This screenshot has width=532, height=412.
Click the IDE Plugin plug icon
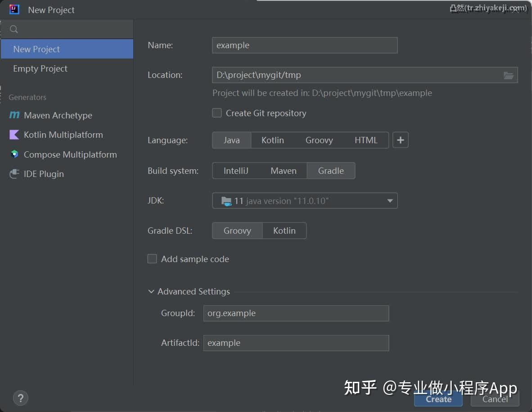coord(14,174)
